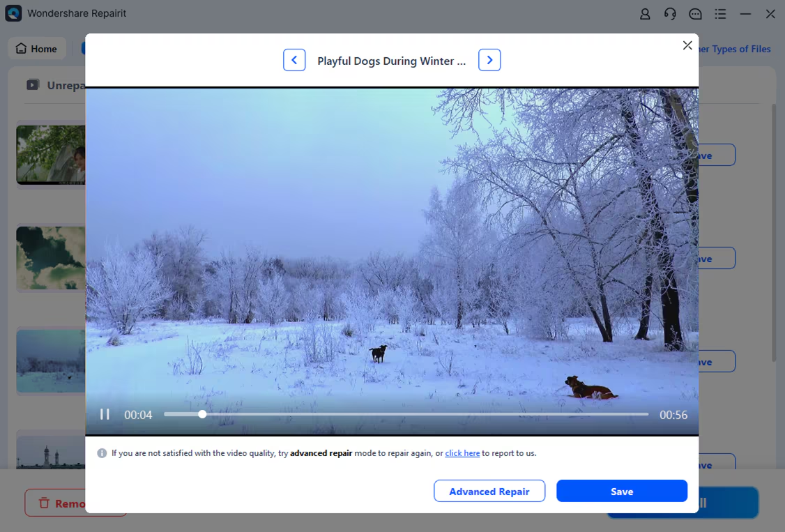The width and height of the screenshot is (785, 532).
Task: Click the Advanced Repair button
Action: point(489,492)
